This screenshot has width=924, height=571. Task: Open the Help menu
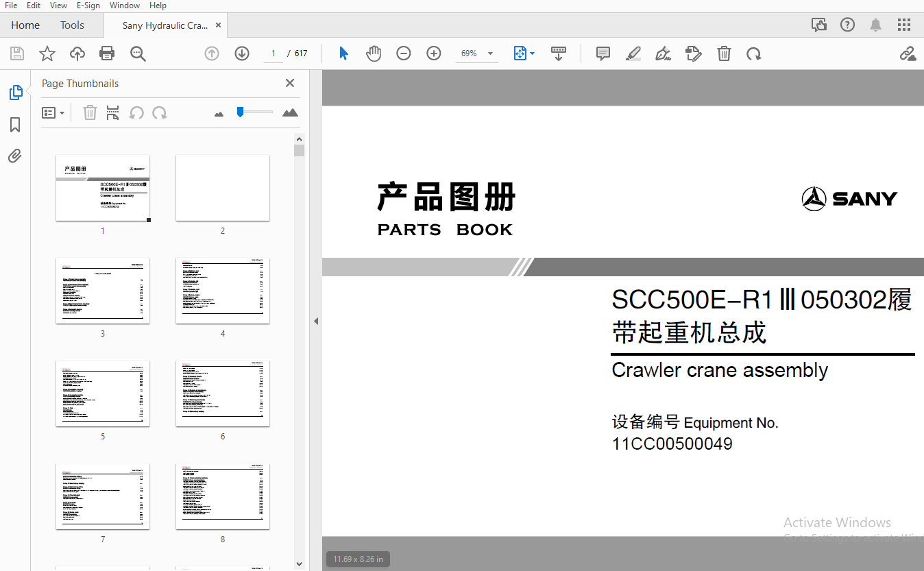(x=158, y=5)
